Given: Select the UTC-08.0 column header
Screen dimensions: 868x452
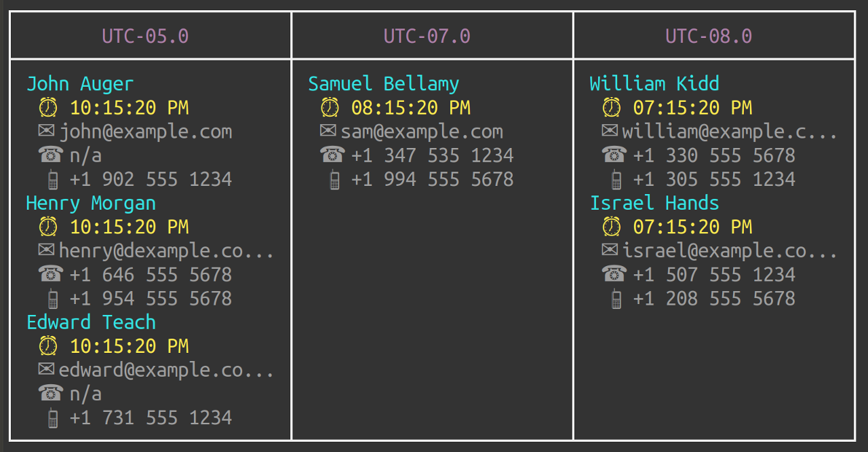Looking at the screenshot, I should click(x=709, y=36).
